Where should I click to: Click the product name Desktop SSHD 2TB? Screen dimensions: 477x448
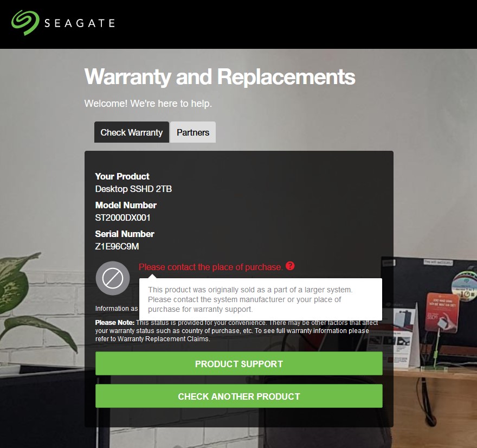click(x=133, y=189)
